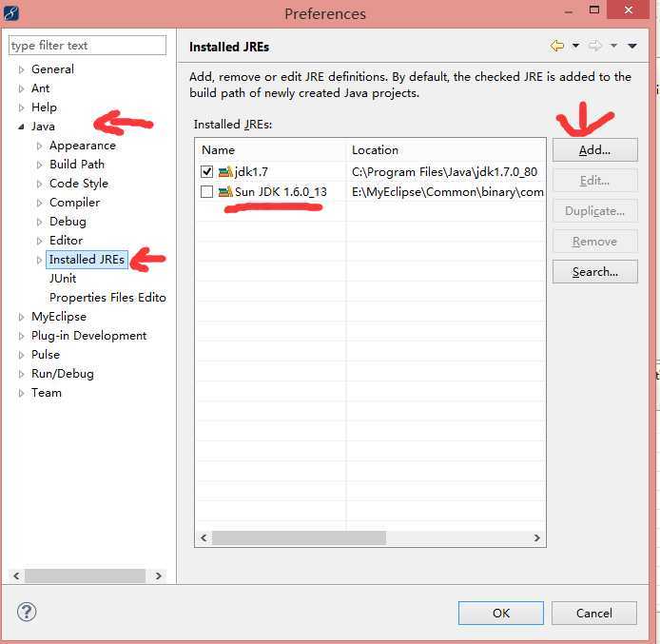Viewport: 660px width, 644px height.
Task: Select MyEclipse preferences category
Action: coord(59,317)
